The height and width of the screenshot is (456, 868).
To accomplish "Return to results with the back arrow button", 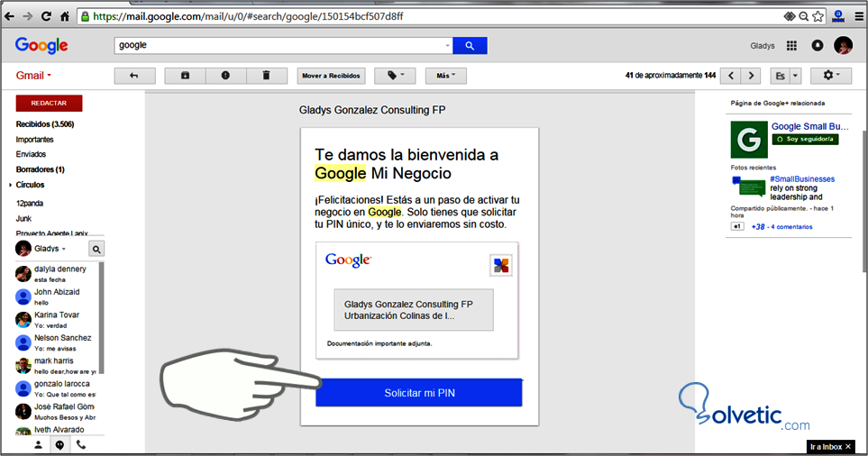I will 134,76.
